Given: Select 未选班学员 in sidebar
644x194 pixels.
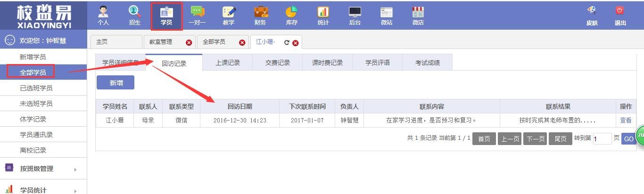Looking at the screenshot, I should (43, 104).
